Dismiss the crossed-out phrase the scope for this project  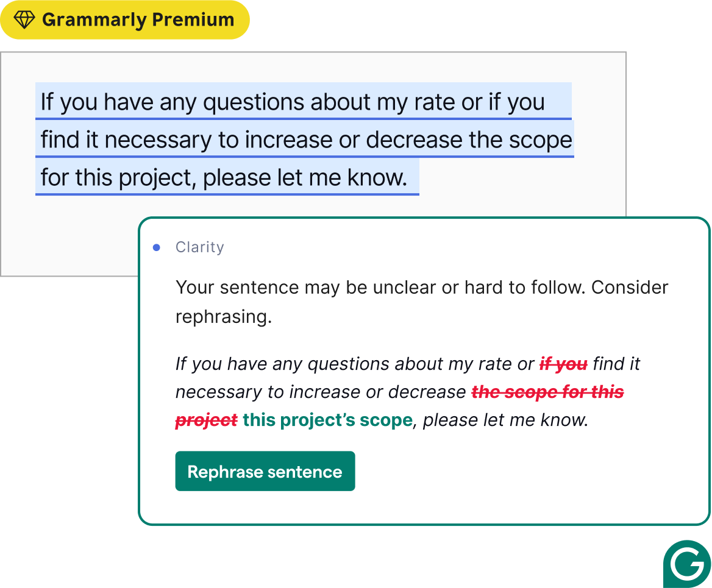(x=546, y=392)
